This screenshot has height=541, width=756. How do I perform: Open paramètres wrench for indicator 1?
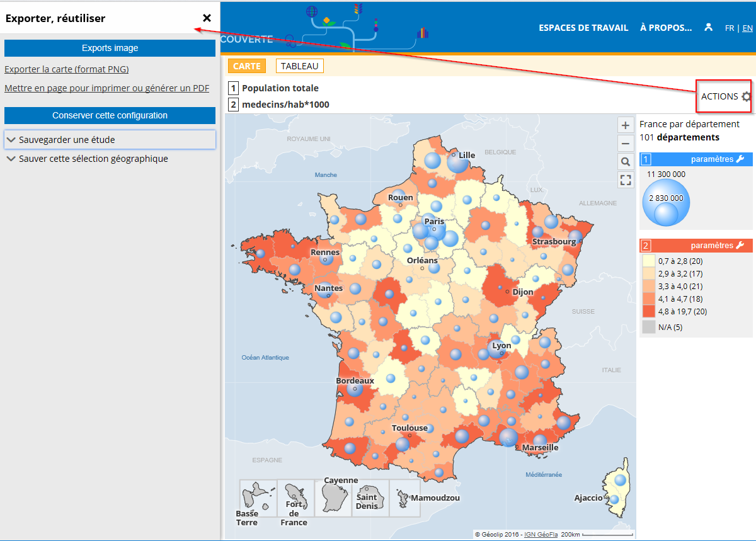click(740, 159)
